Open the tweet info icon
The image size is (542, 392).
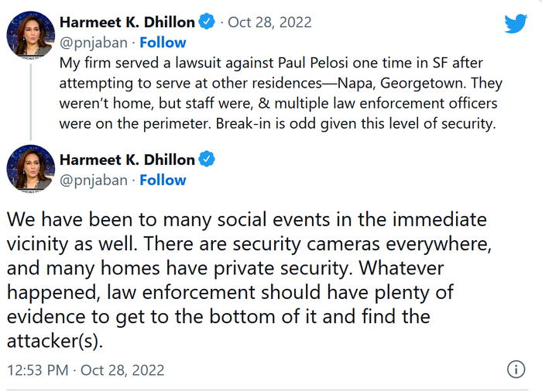pos(516,370)
